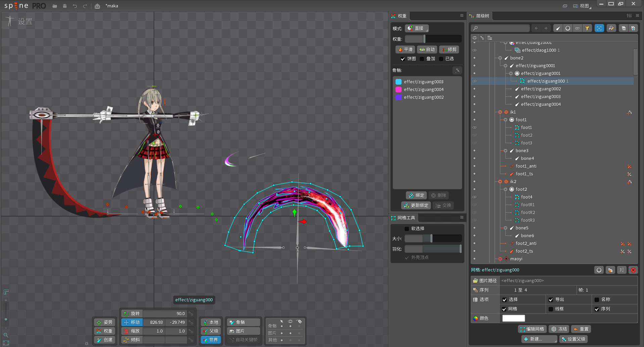The image size is (644, 347).
Task: Select the 权重 panel tab
Action: [399, 16]
